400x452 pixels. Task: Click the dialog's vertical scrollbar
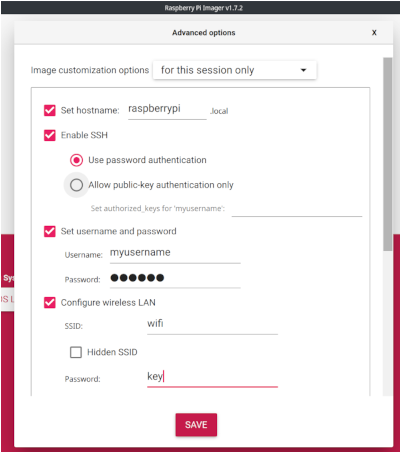pyautogui.click(x=387, y=154)
